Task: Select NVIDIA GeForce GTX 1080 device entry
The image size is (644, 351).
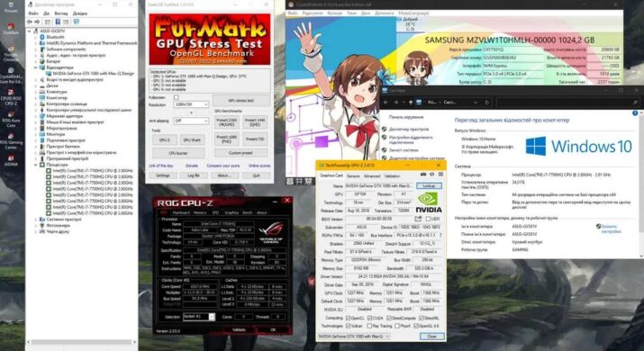Action: click(x=94, y=74)
